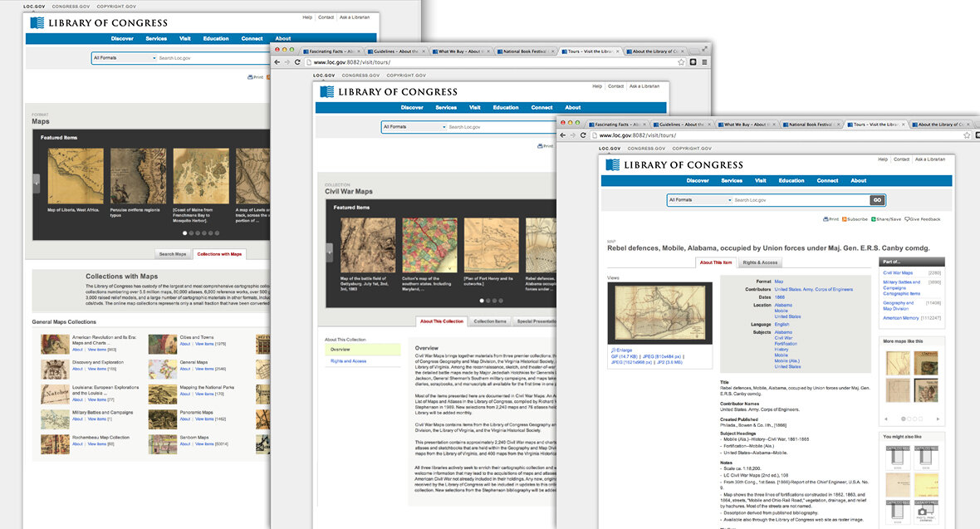Click the Give Feedback speech bubble icon

[907, 218]
